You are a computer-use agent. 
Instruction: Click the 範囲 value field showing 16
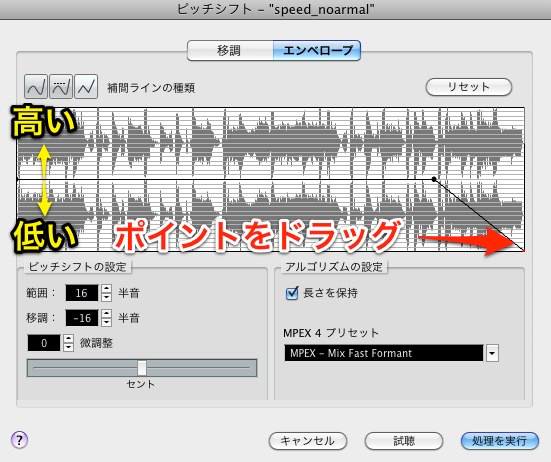tap(82, 293)
